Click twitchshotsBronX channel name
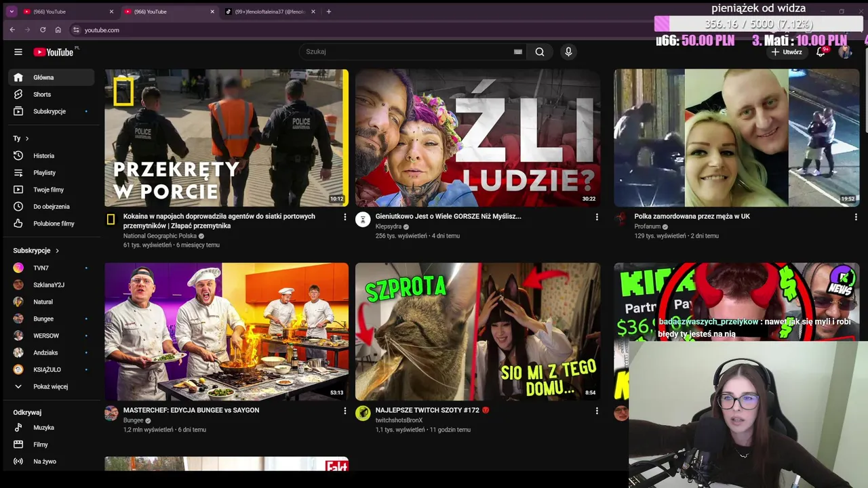 399,420
